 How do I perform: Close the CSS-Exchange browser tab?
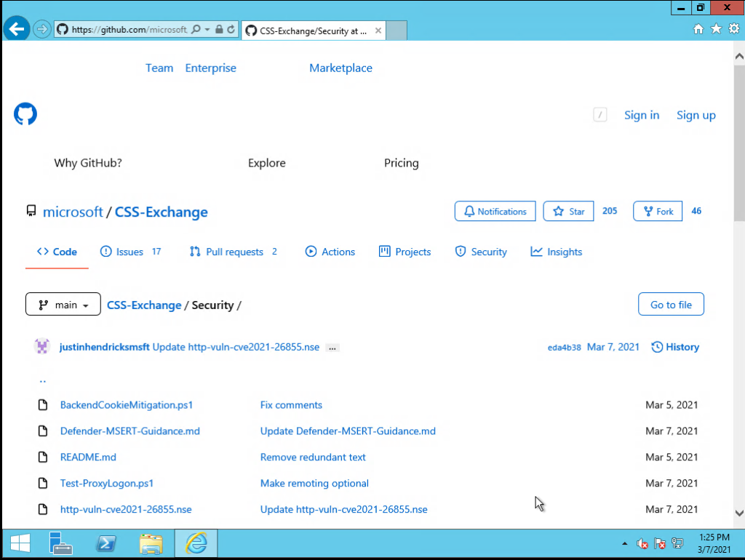click(378, 31)
